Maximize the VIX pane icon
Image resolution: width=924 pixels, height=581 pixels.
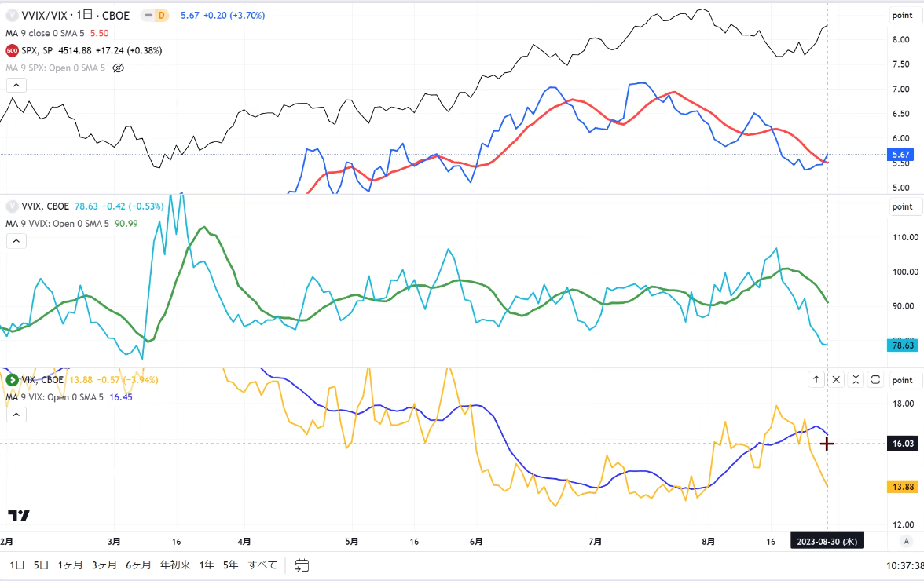(x=875, y=380)
